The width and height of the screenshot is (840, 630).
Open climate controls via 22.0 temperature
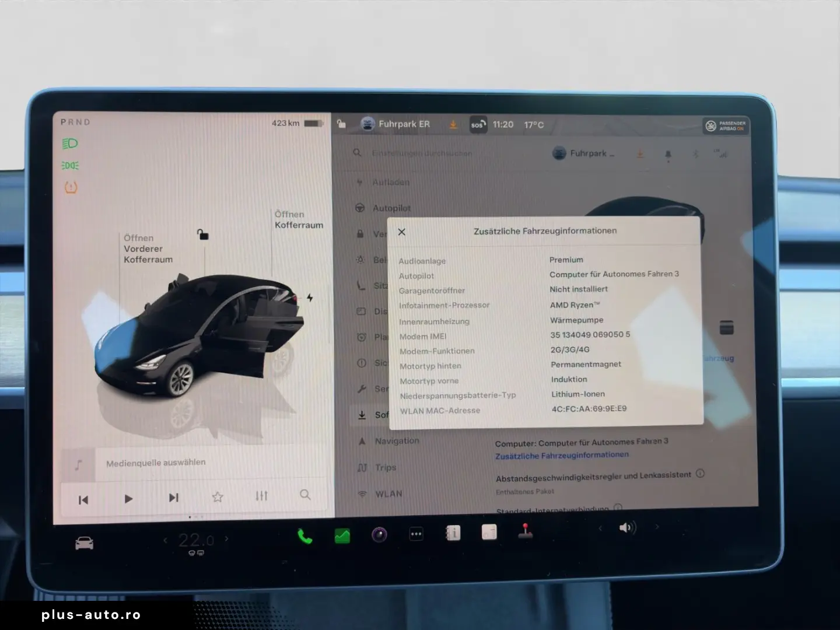(x=196, y=540)
